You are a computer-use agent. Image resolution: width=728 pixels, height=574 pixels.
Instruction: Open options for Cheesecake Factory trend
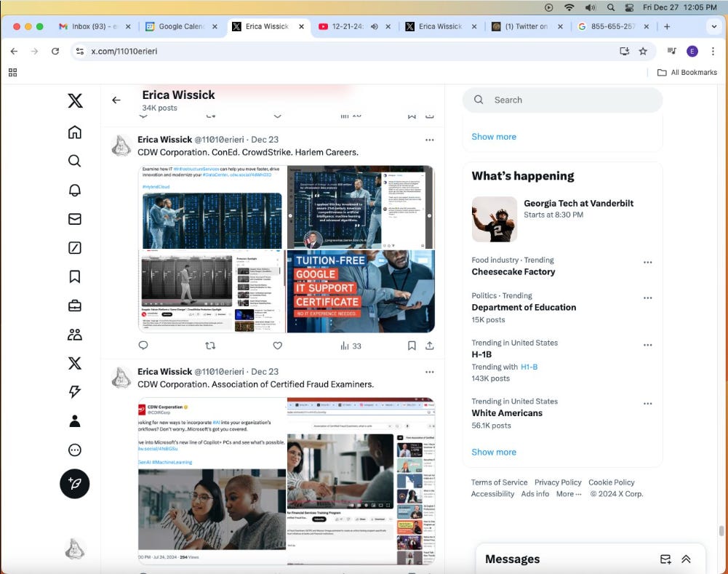pos(648,263)
